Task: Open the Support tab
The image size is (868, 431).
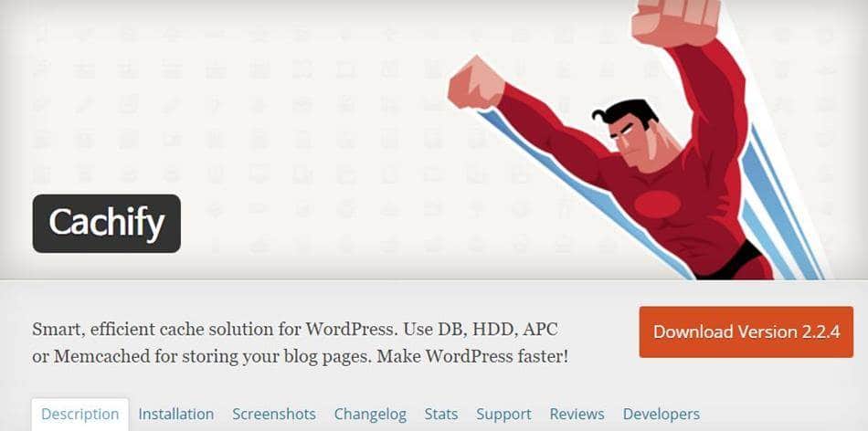Action: [503, 414]
